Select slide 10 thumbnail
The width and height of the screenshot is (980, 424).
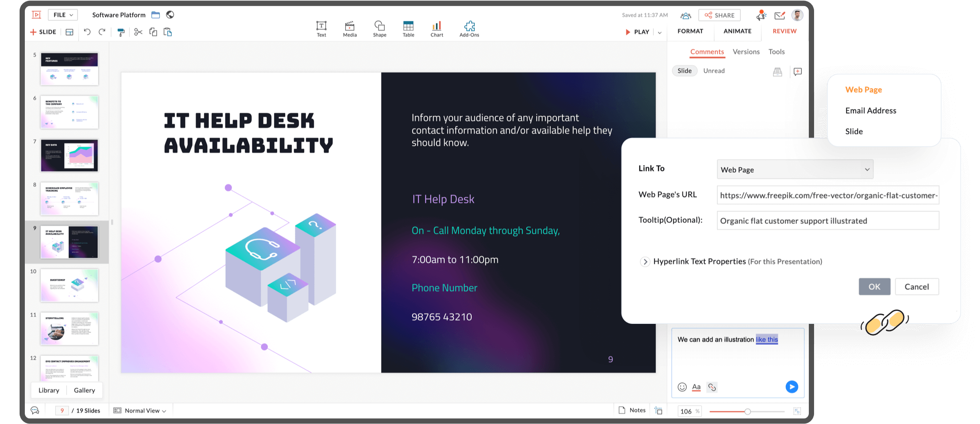coord(69,285)
